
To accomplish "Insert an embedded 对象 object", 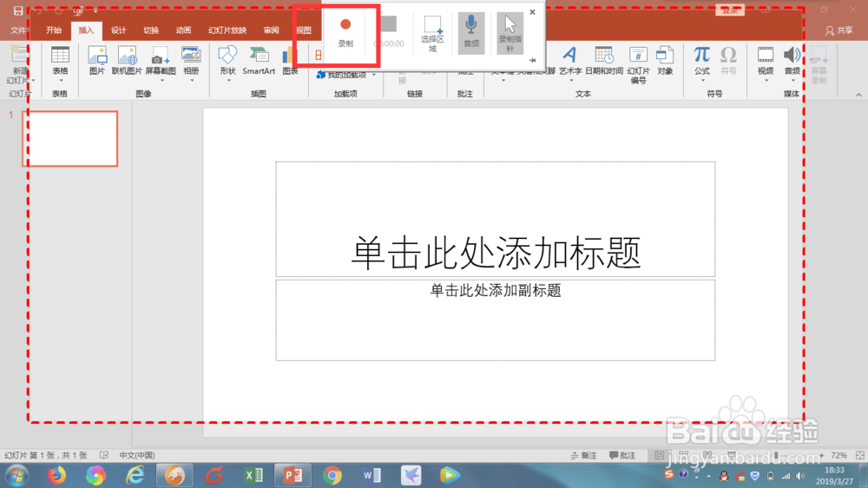I will (665, 61).
